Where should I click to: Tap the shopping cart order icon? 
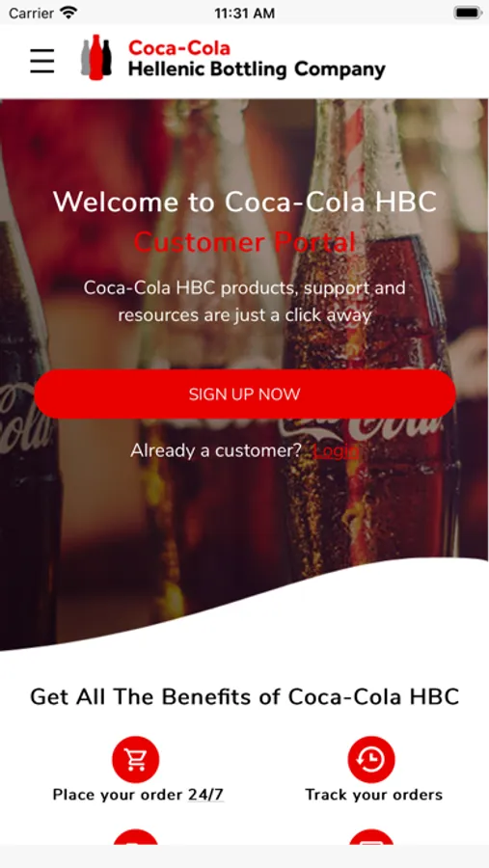pos(136,760)
